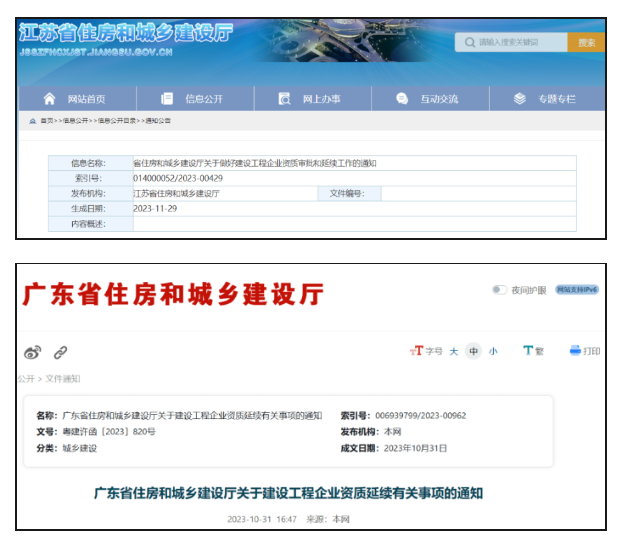Click the magnifier icon in the search box

click(470, 42)
